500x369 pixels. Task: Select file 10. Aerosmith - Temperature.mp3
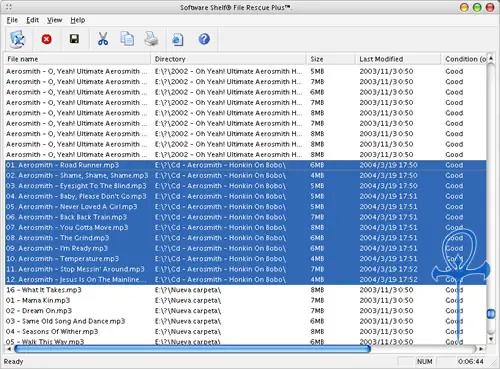(62, 259)
